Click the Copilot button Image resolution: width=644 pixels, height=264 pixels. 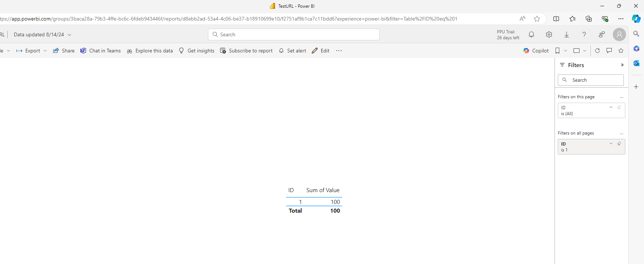(536, 51)
